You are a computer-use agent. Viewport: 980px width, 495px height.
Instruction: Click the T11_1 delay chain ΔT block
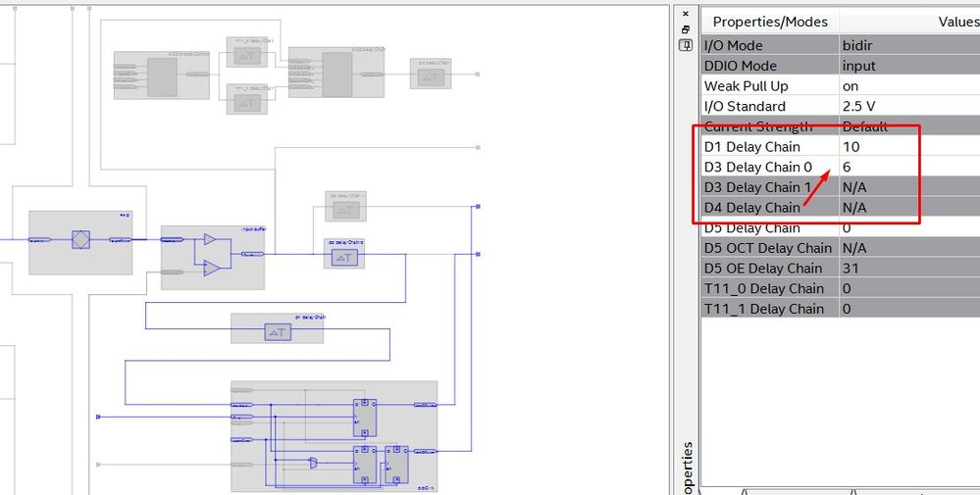tap(247, 103)
